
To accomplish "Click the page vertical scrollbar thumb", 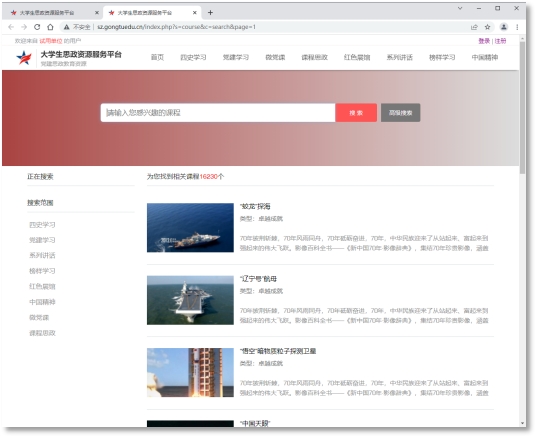I will tap(522, 107).
